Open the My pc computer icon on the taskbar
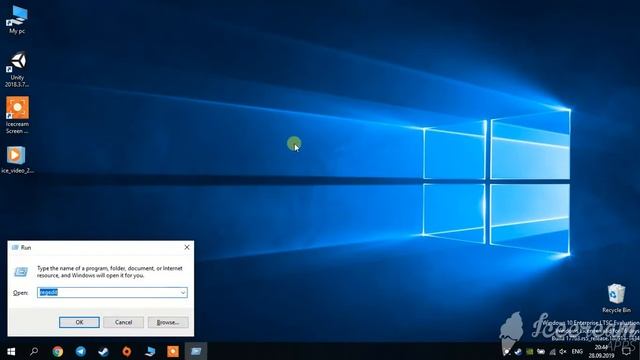Screen dimensions: 640x360 (x=150, y=351)
